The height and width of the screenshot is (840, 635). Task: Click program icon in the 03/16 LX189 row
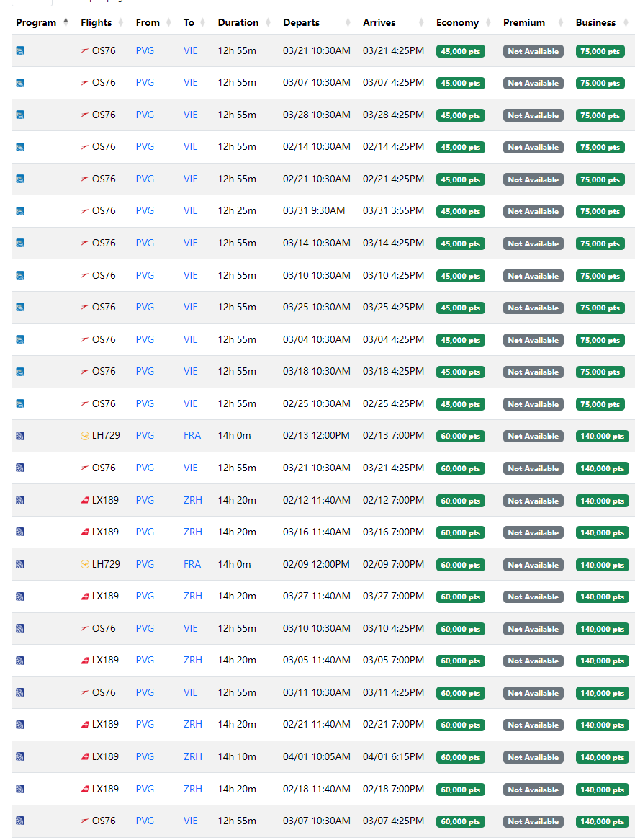(x=20, y=532)
